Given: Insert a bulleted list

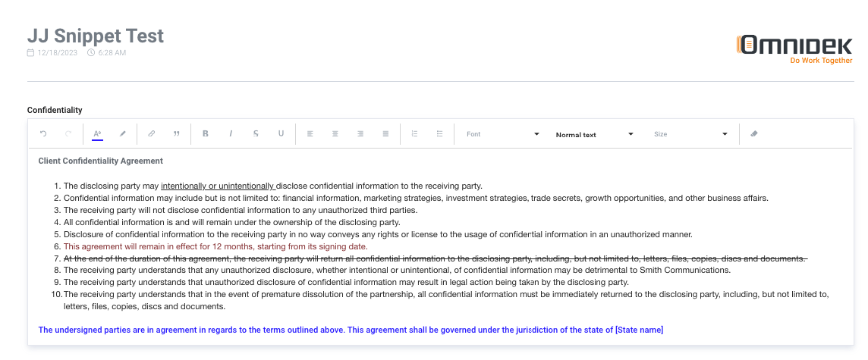Looking at the screenshot, I should [x=440, y=134].
